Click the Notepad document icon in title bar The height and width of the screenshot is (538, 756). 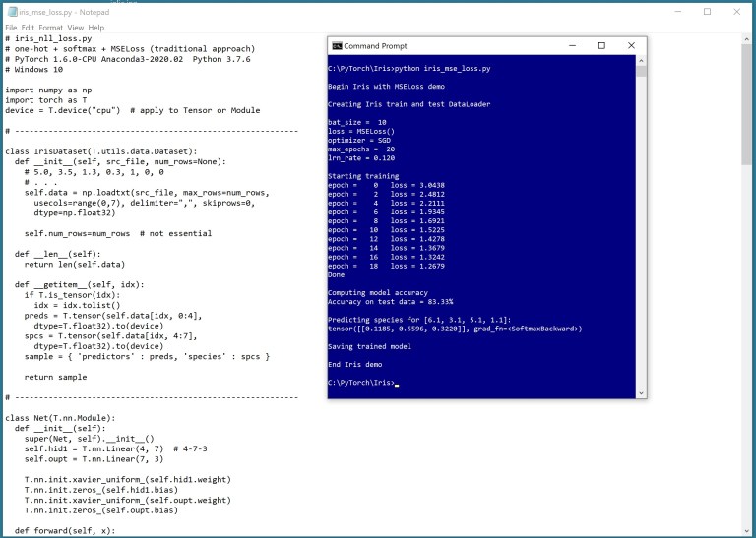tap(12, 12)
